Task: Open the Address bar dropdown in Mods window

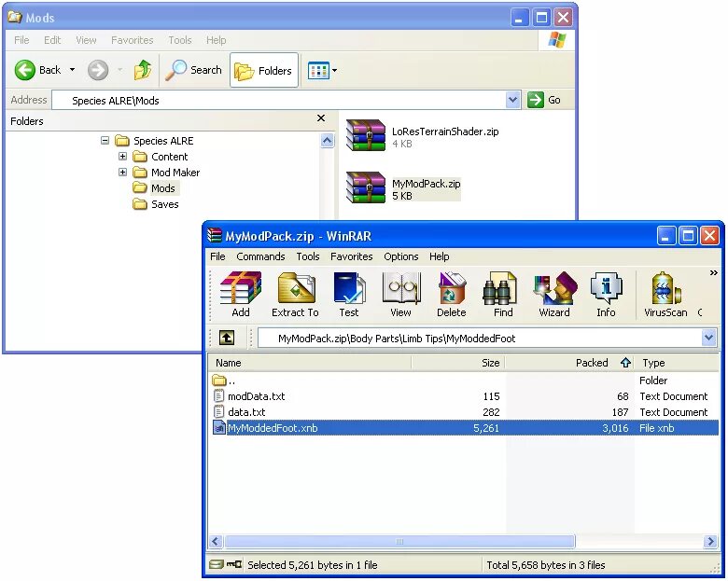Action: coord(512,100)
